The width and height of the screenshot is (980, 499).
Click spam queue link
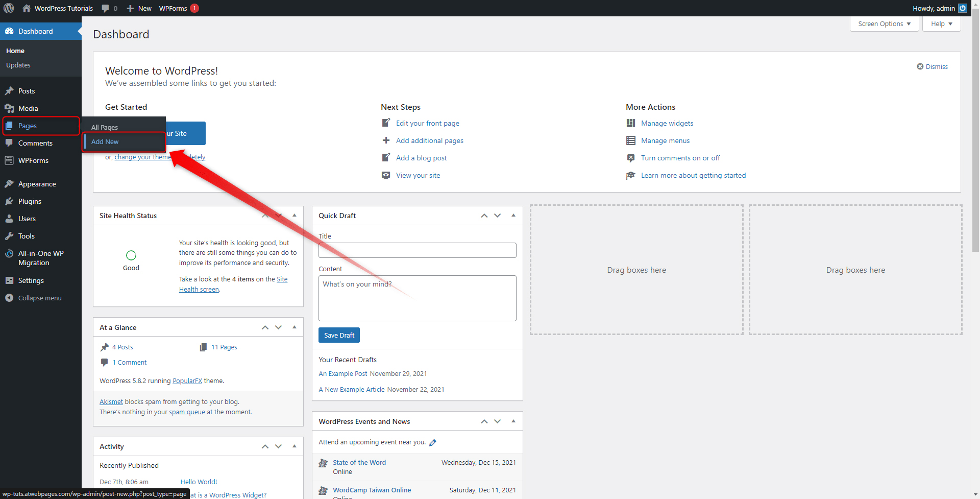pyautogui.click(x=187, y=412)
